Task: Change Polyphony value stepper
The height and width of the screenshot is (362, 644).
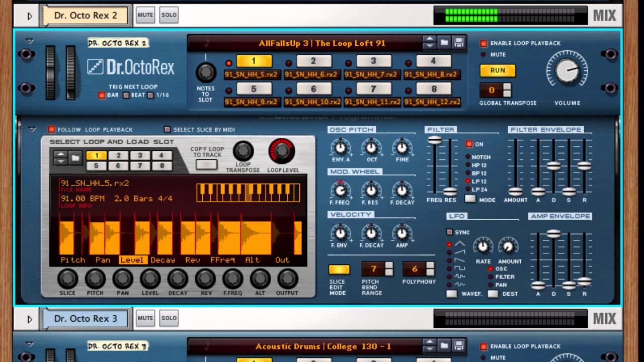Action: [430, 269]
